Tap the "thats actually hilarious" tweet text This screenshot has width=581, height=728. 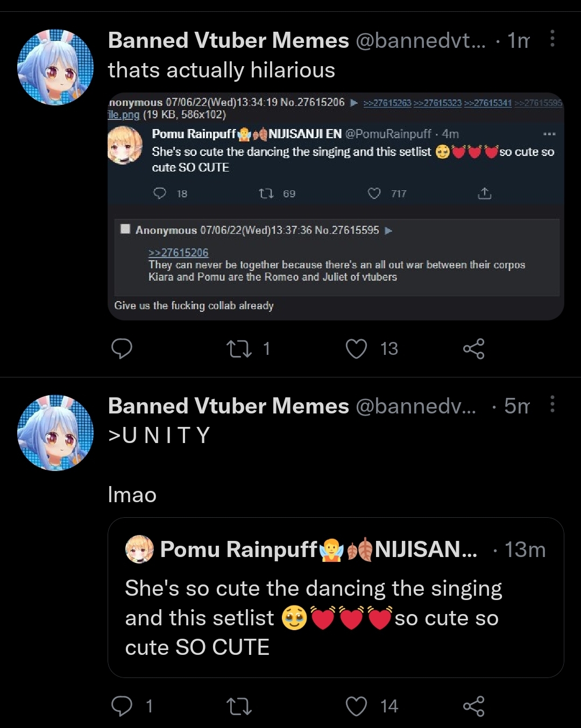pos(222,70)
